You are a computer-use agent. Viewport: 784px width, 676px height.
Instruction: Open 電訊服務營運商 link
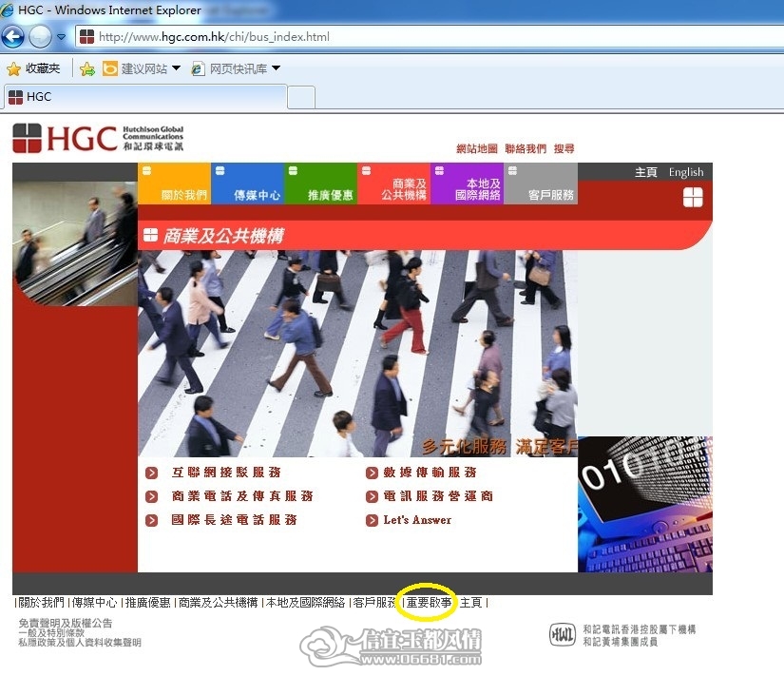438,496
